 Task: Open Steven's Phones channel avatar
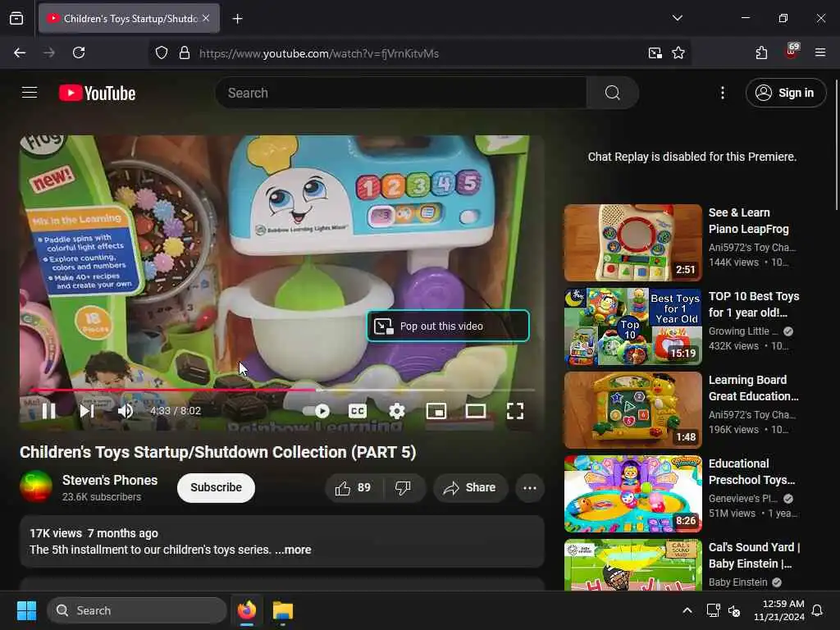click(x=36, y=487)
